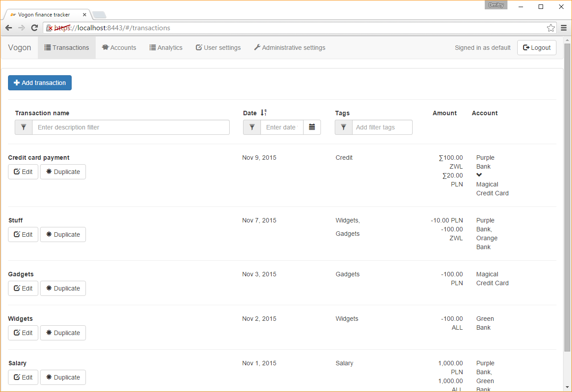Click the logout door icon in Logout button

527,48
